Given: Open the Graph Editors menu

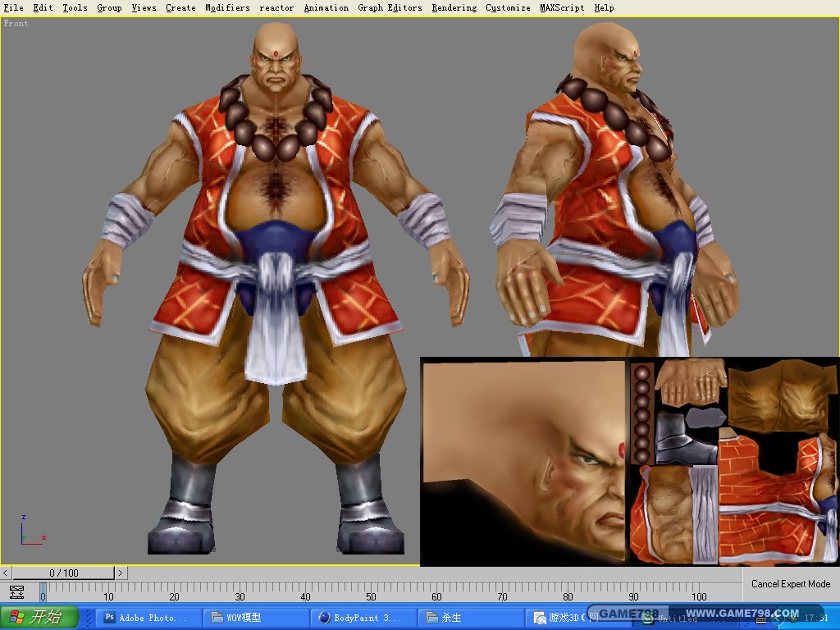Looking at the screenshot, I should point(390,7).
